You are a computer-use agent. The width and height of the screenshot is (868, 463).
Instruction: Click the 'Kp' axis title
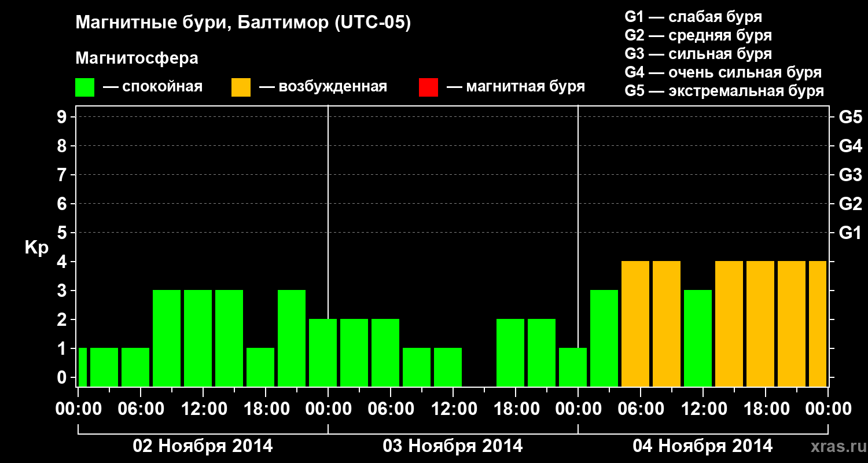point(36,248)
